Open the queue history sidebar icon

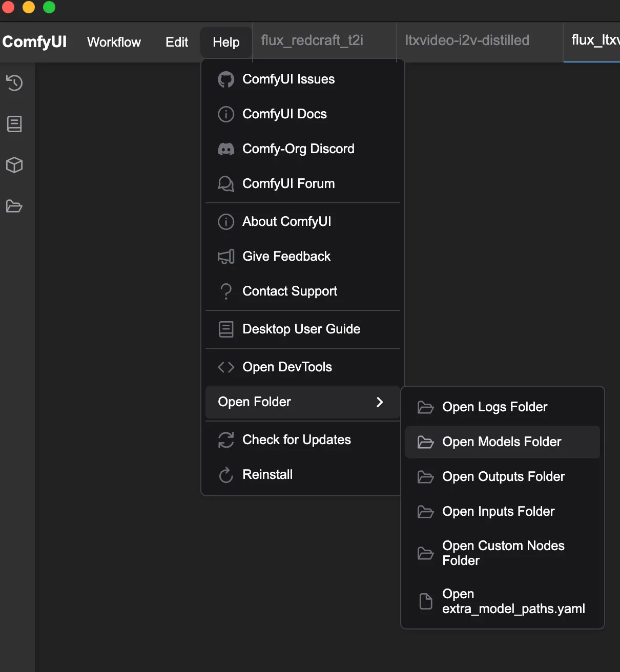point(14,83)
